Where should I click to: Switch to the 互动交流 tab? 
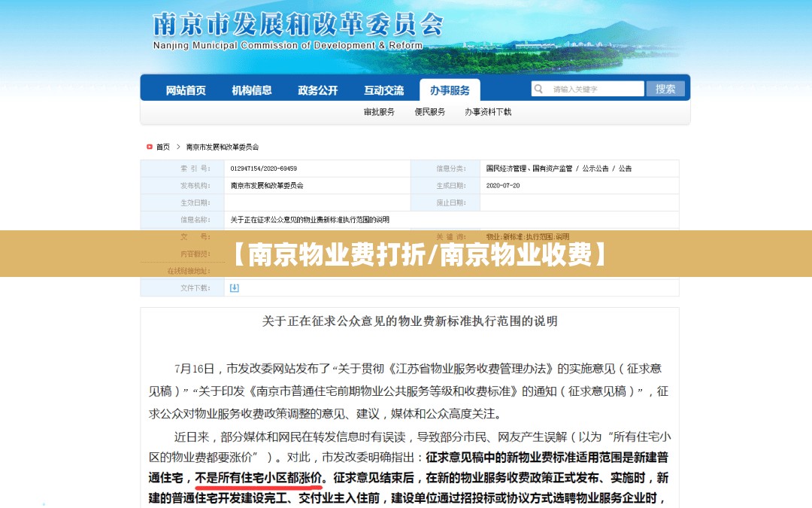point(383,90)
